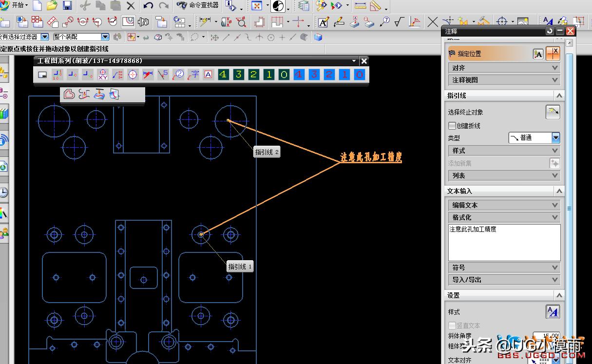This screenshot has width=592, height=364.
Task: Open the text Style icon under Settings
Action: click(553, 312)
